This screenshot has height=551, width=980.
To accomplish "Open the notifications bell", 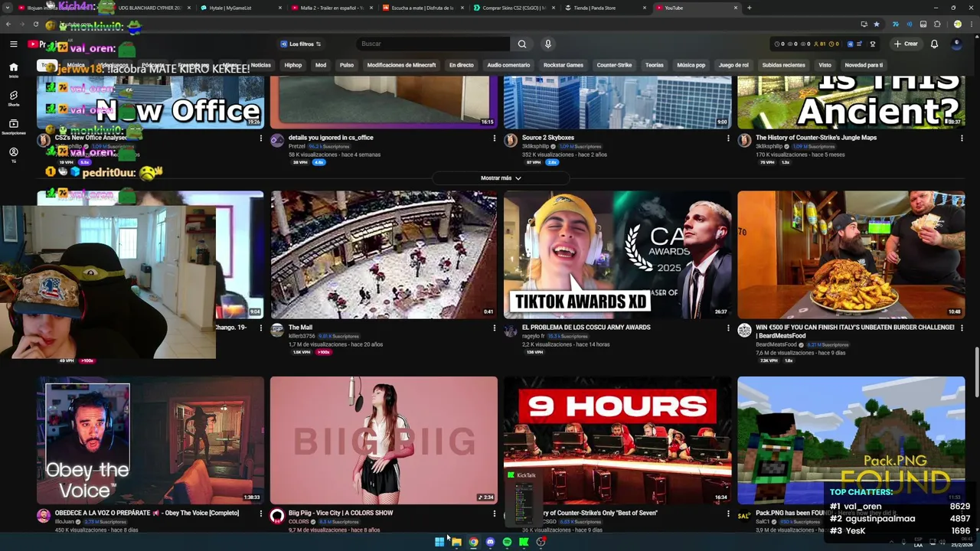I will pos(934,44).
